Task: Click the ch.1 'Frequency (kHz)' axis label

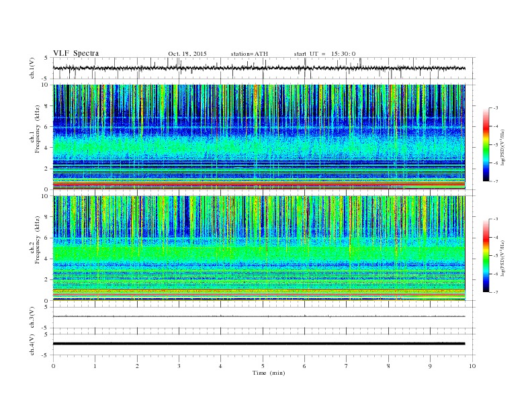Action: pos(38,129)
